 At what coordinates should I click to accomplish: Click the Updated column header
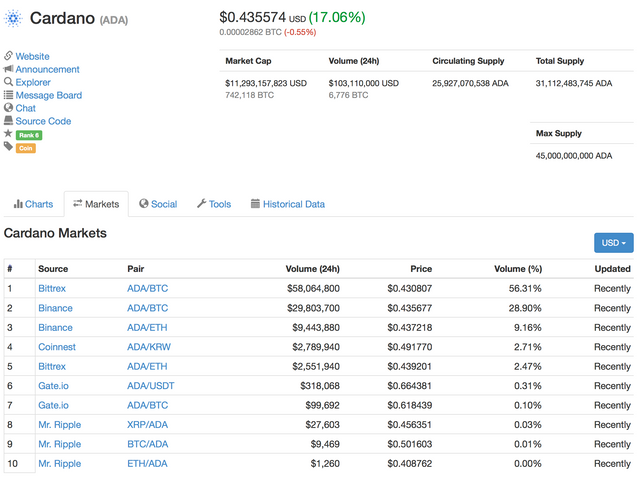pos(612,269)
